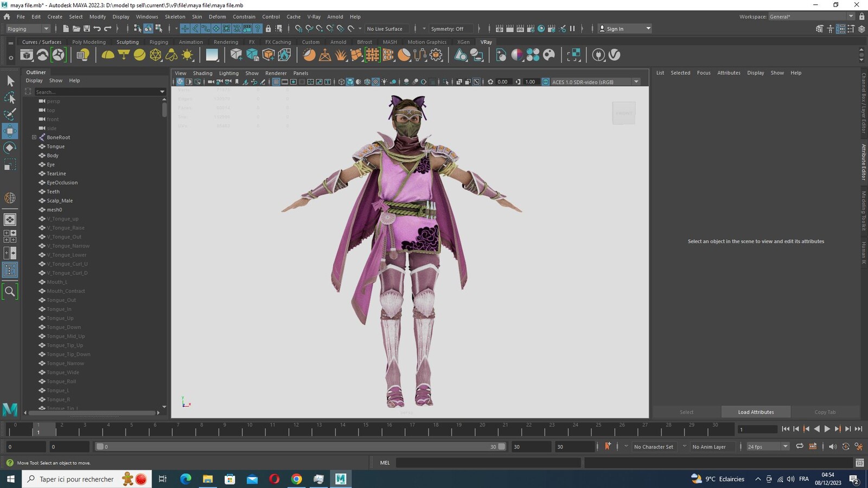Open the 24 fps frame rate dropdown
The width and height of the screenshot is (868, 488).
768,447
